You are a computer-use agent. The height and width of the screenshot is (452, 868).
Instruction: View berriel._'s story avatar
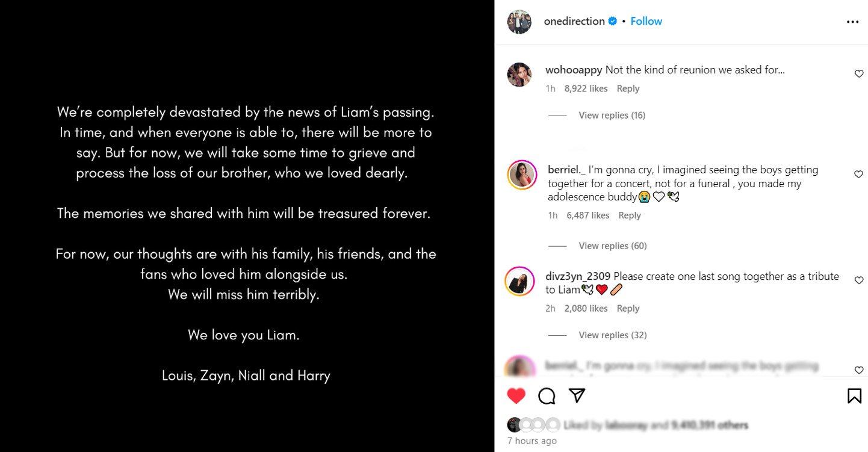521,175
